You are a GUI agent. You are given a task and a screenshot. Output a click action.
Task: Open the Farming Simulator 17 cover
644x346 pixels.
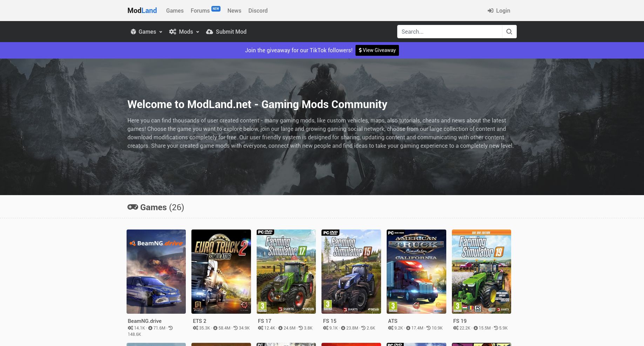[x=286, y=272]
